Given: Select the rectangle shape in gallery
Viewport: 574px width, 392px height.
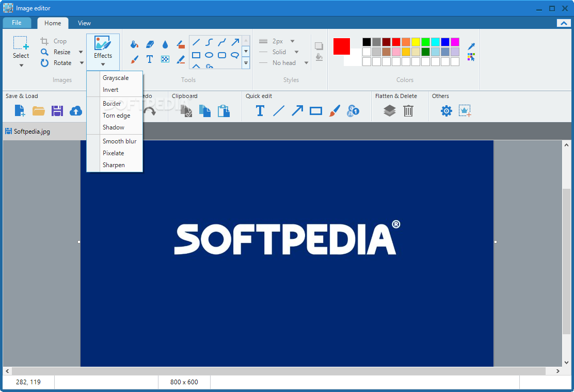Looking at the screenshot, I should coord(196,55).
